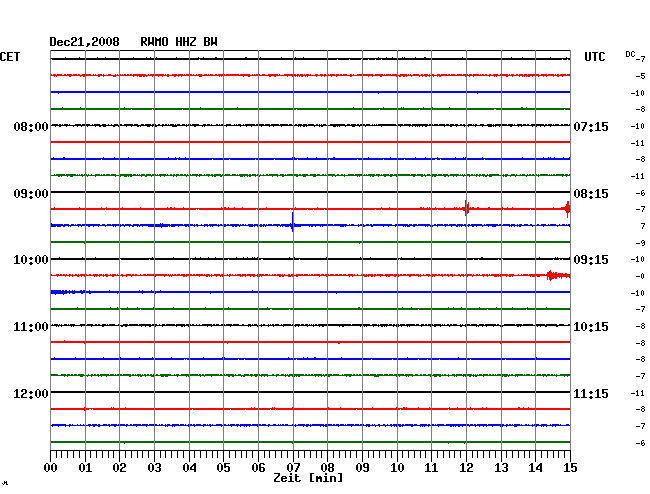The image size is (650, 494).
Task: Click the blue trace spike at minute 07
Action: coord(293,222)
